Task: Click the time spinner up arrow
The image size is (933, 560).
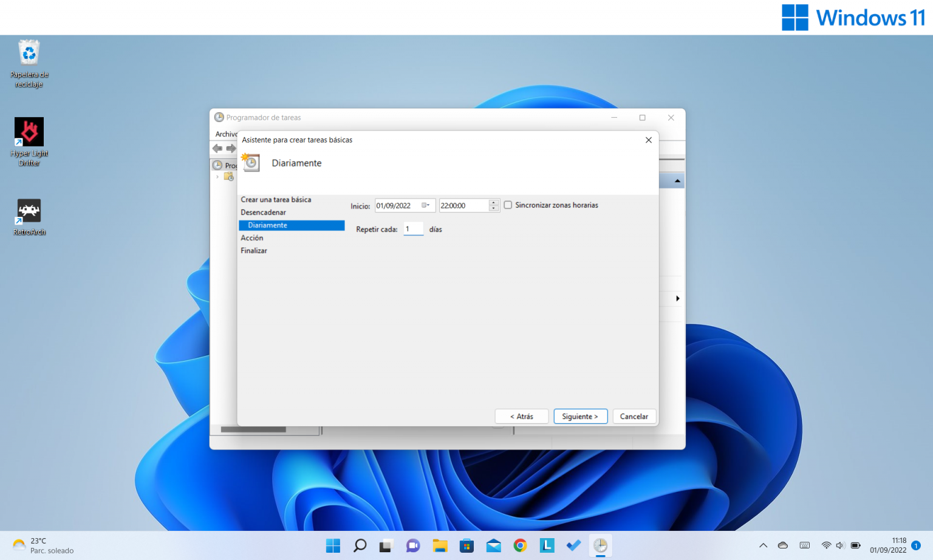Action: [493, 202]
